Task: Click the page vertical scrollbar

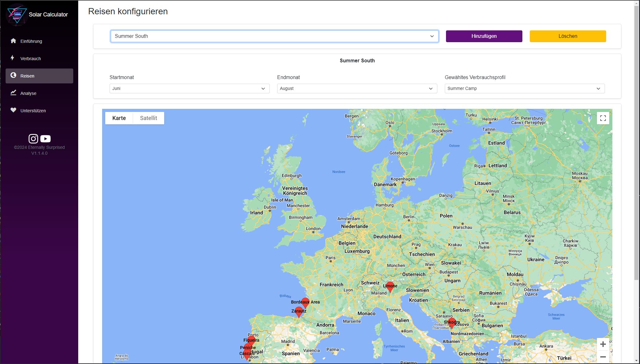Action: tap(637, 143)
